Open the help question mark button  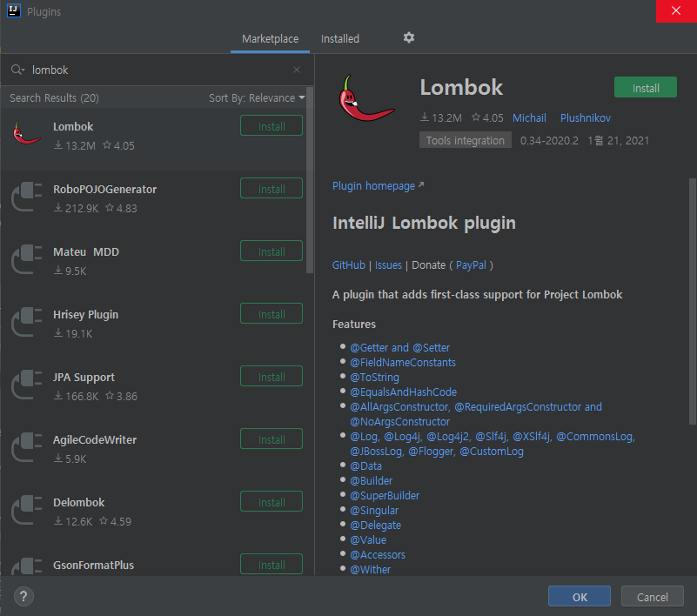23,597
